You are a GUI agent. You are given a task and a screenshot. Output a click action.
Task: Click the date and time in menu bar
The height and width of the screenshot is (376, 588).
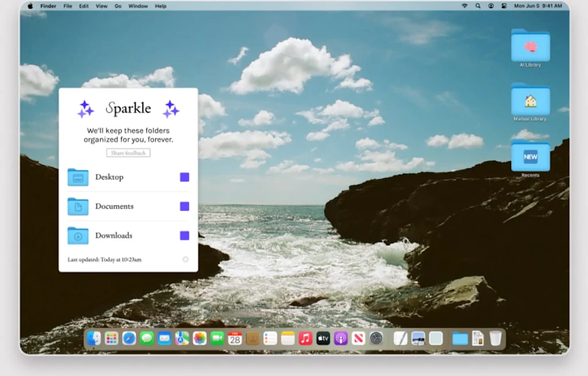click(537, 6)
